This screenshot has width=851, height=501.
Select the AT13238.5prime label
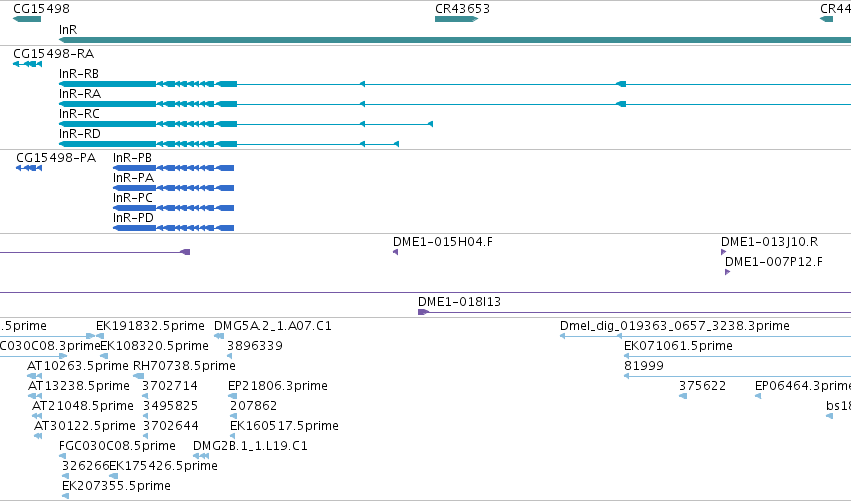coord(79,386)
